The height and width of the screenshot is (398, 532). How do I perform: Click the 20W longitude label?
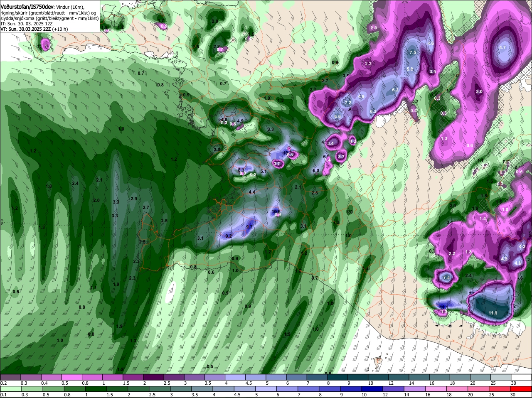point(405,2)
